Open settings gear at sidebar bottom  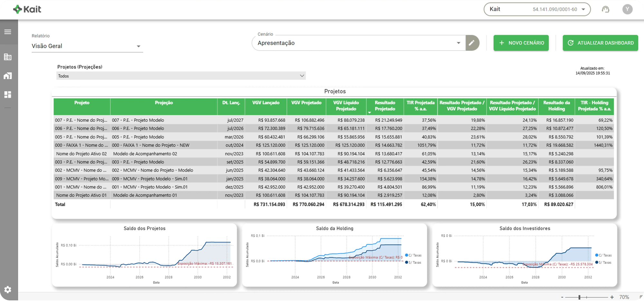(8, 289)
